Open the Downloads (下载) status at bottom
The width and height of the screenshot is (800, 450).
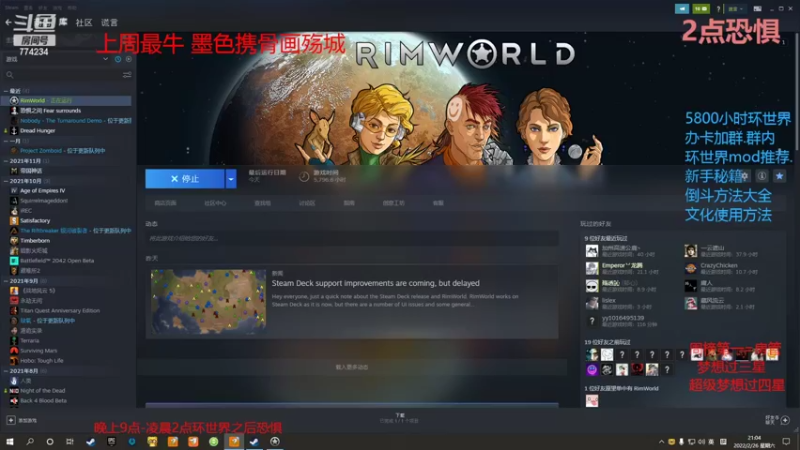tap(399, 418)
